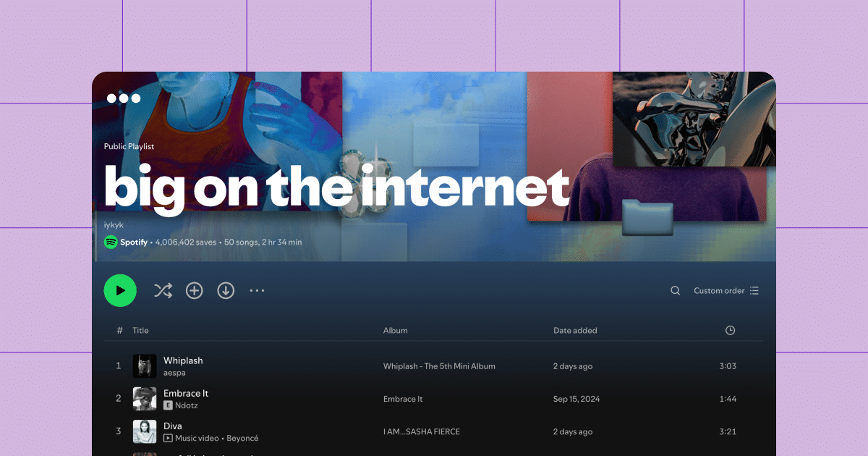Open the Embrace It album link
Screen dimensions: 868x456
(x=403, y=399)
